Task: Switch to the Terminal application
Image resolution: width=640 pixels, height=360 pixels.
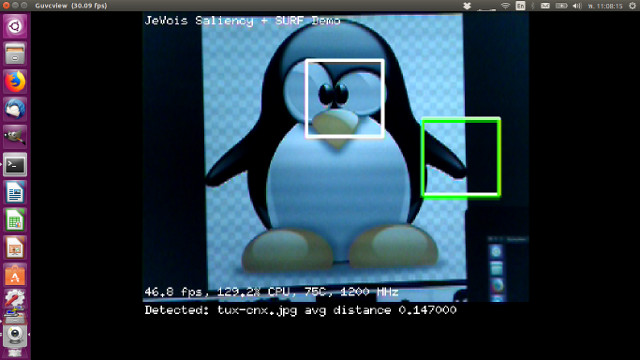Action: [15, 165]
